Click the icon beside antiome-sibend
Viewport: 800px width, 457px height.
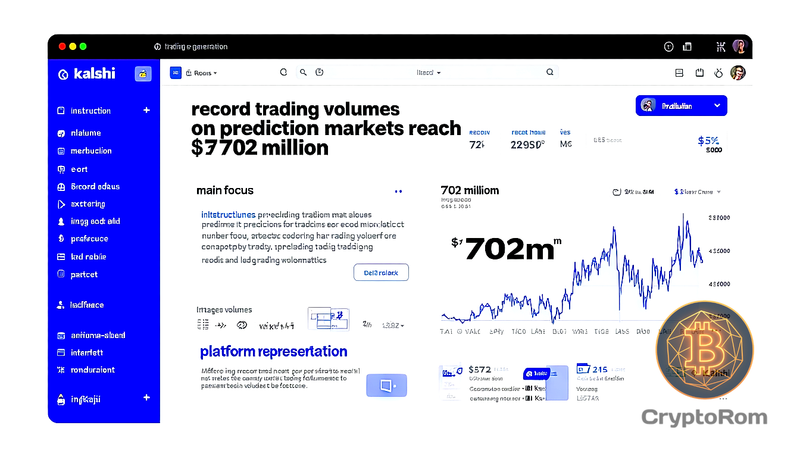[61, 336]
